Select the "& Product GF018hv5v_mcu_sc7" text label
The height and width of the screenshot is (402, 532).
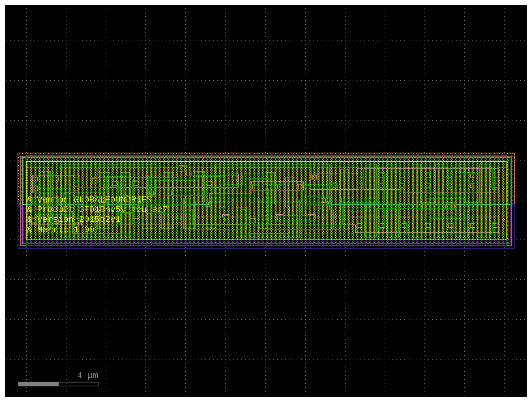97,210
